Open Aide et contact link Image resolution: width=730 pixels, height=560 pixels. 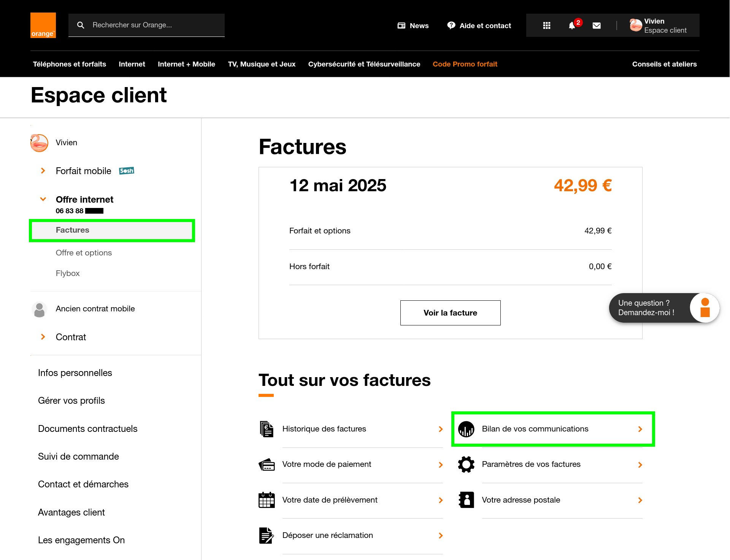tap(479, 25)
